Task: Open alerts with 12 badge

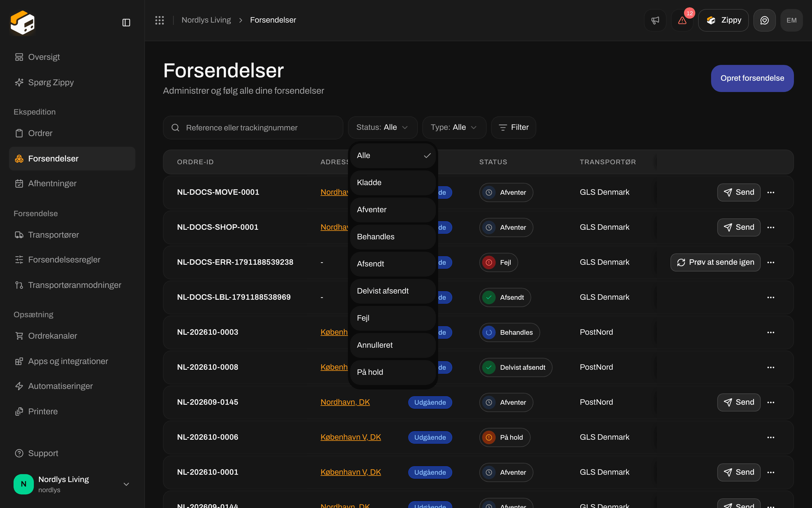Action: pos(682,20)
